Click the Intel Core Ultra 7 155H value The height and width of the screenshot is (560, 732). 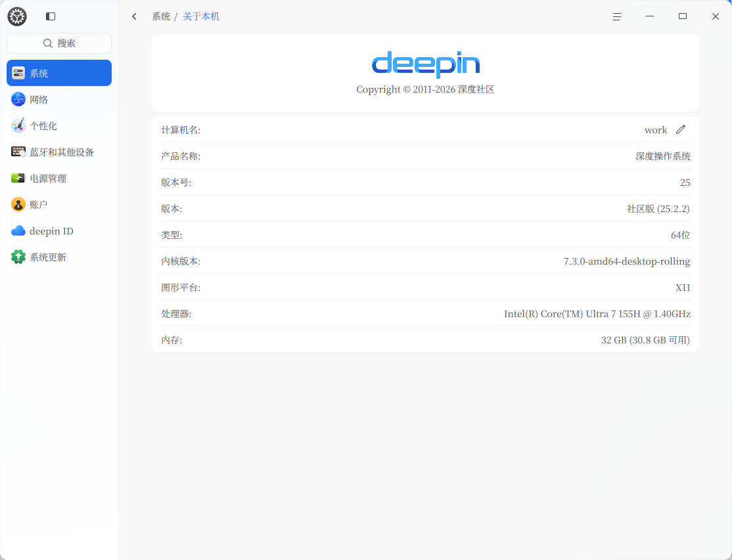coord(597,314)
